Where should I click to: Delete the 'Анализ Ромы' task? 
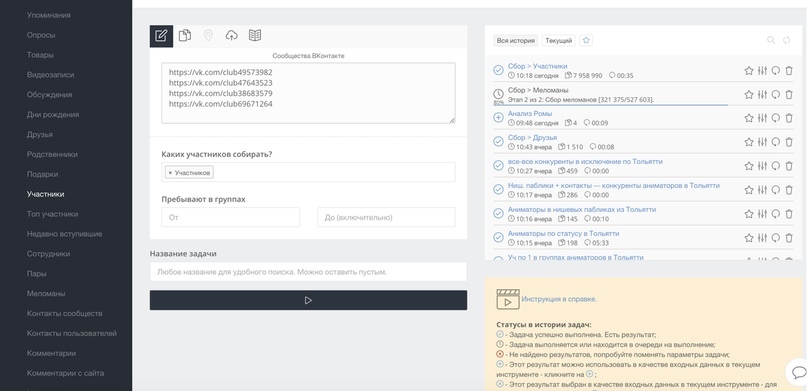789,118
